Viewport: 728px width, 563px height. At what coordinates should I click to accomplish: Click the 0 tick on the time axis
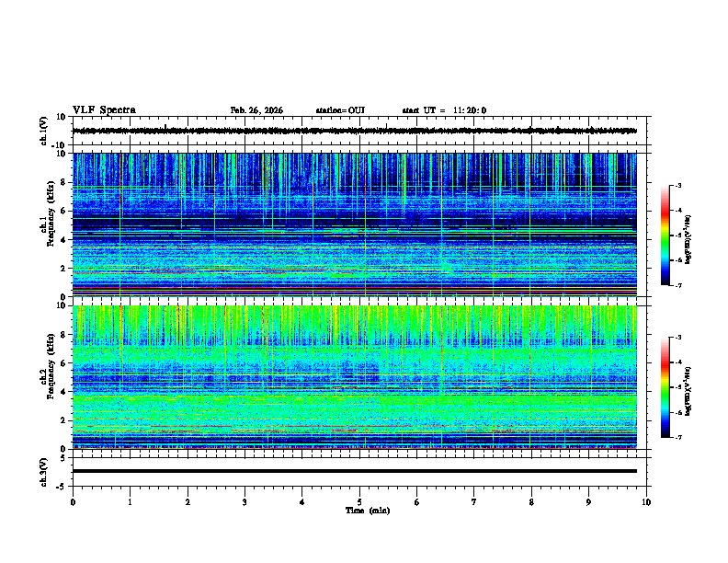pyautogui.click(x=73, y=502)
